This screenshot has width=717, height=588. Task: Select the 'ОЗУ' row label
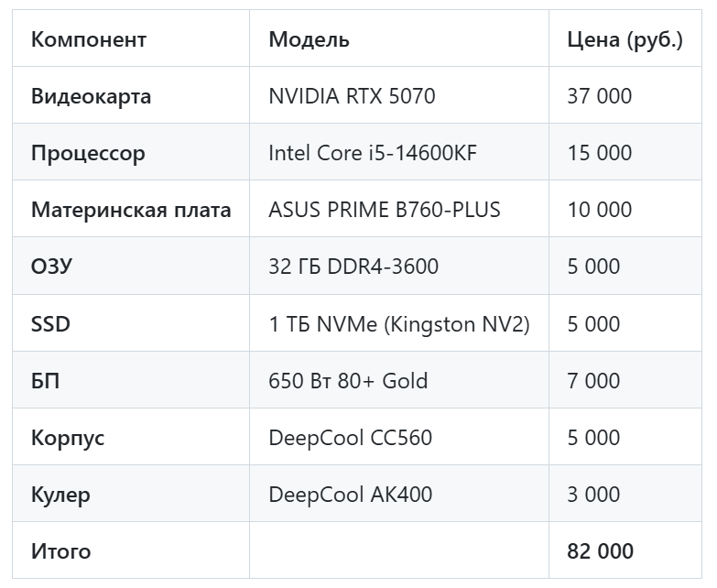(51, 267)
